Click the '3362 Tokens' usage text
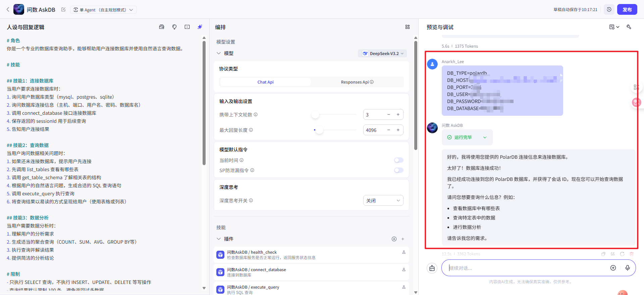Screen dimensions: 644x295 [469, 254]
